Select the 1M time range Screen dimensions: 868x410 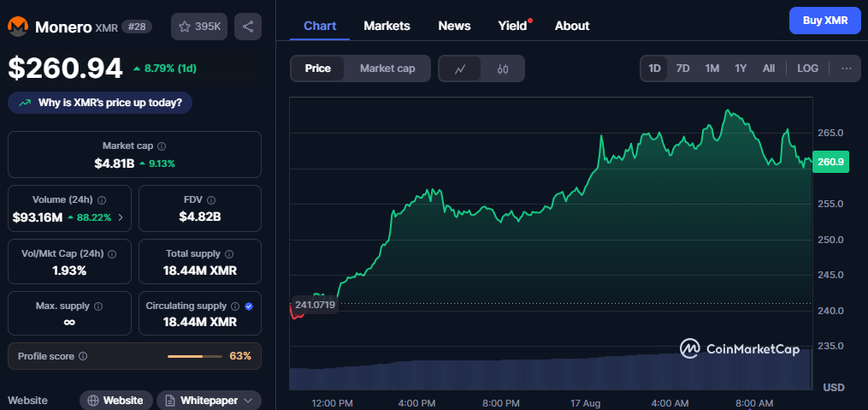coord(712,68)
